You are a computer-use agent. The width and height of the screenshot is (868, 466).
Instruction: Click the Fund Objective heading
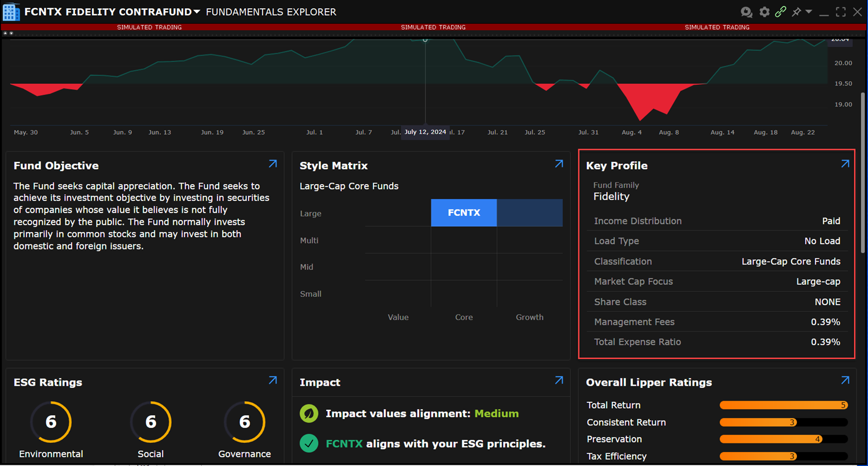56,166
